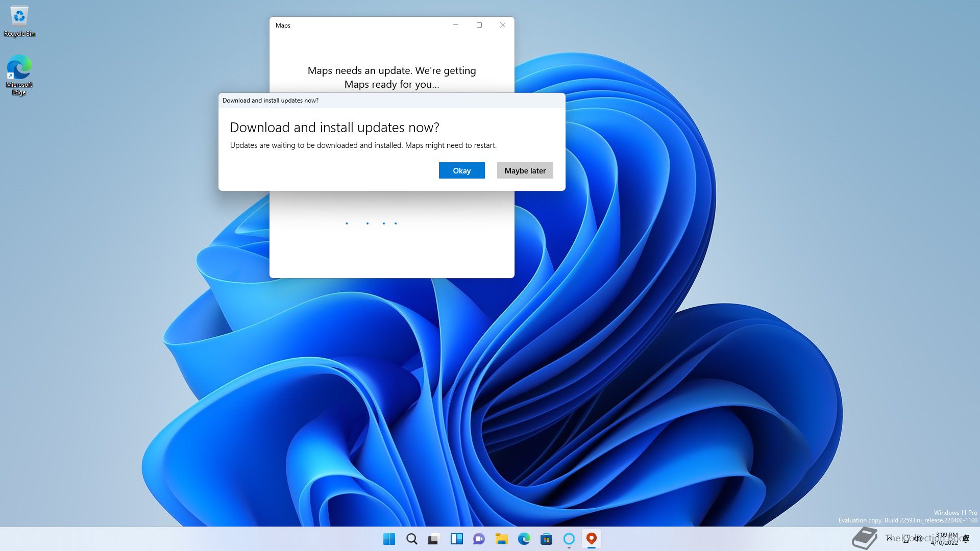Launch Microsoft Edge from the taskbar

524,539
